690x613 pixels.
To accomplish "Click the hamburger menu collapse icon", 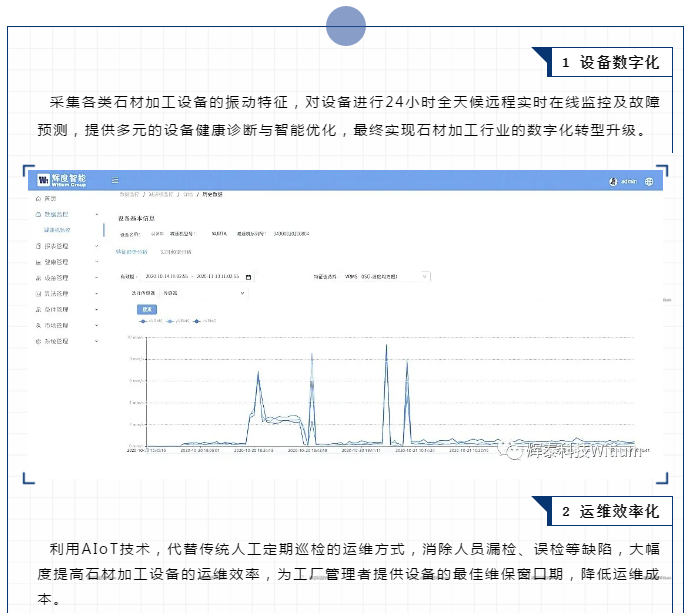I will pyautogui.click(x=115, y=181).
